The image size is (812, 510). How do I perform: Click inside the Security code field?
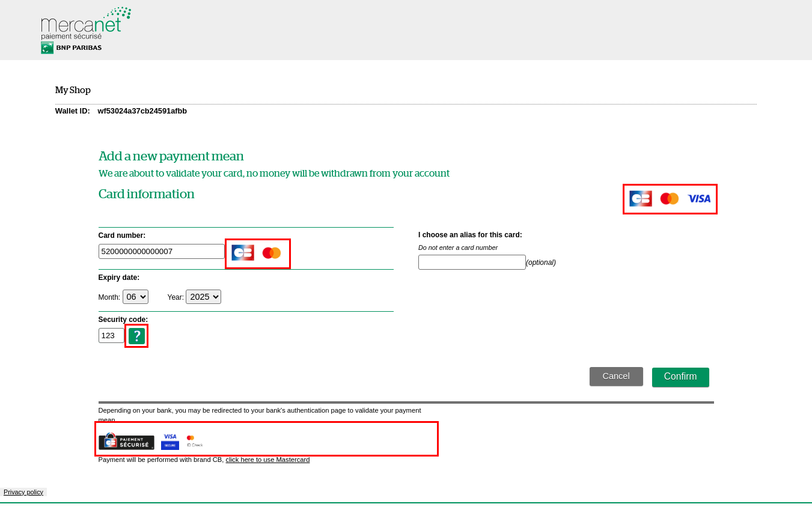tap(111, 335)
